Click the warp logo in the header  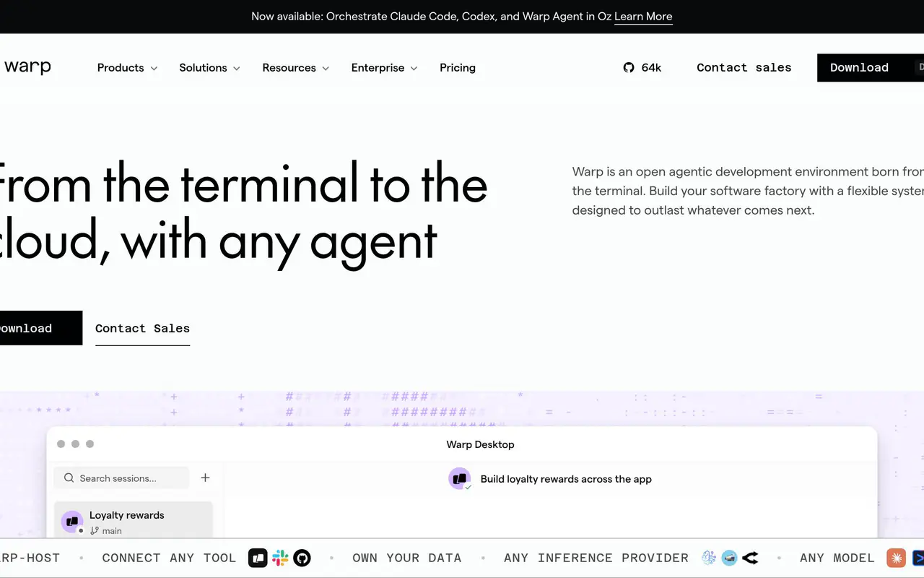(27, 67)
